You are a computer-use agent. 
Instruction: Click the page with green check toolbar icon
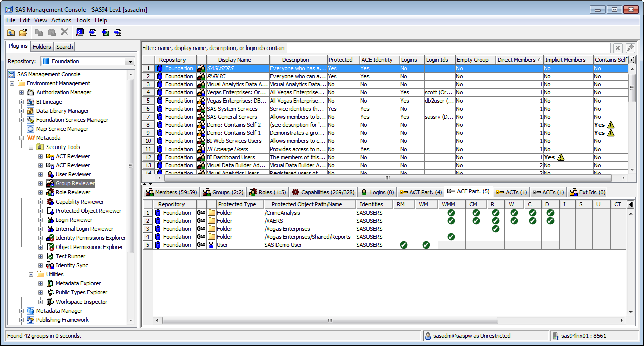105,32
